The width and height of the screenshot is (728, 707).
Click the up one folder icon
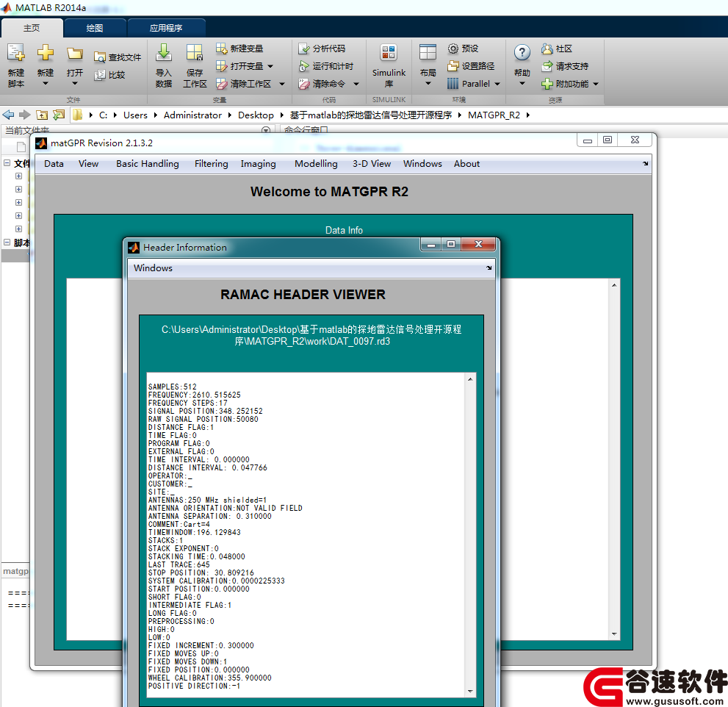point(42,115)
